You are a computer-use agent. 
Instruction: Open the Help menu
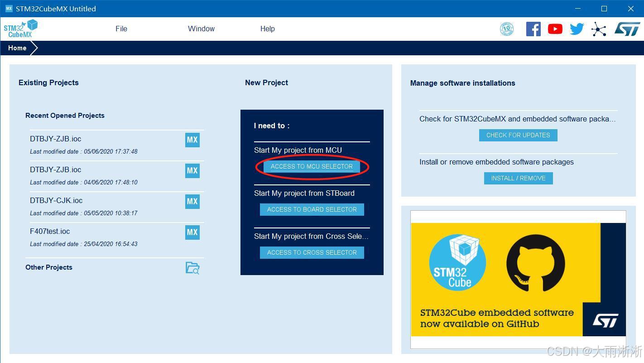coord(267,29)
